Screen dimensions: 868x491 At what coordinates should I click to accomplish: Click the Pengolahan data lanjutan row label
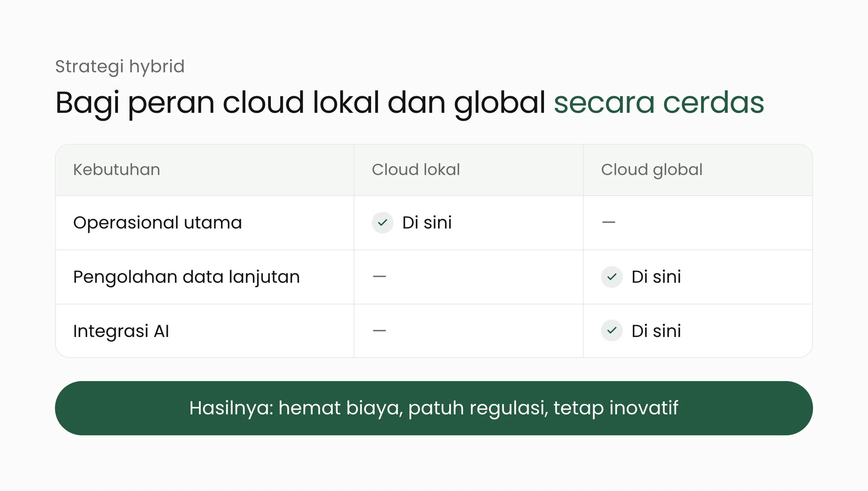[x=187, y=277]
